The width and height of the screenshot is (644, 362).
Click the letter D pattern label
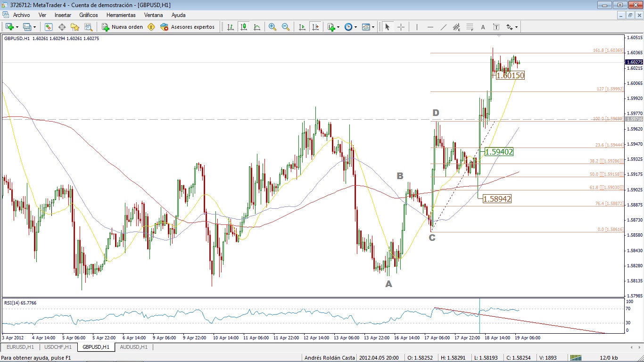(x=436, y=113)
